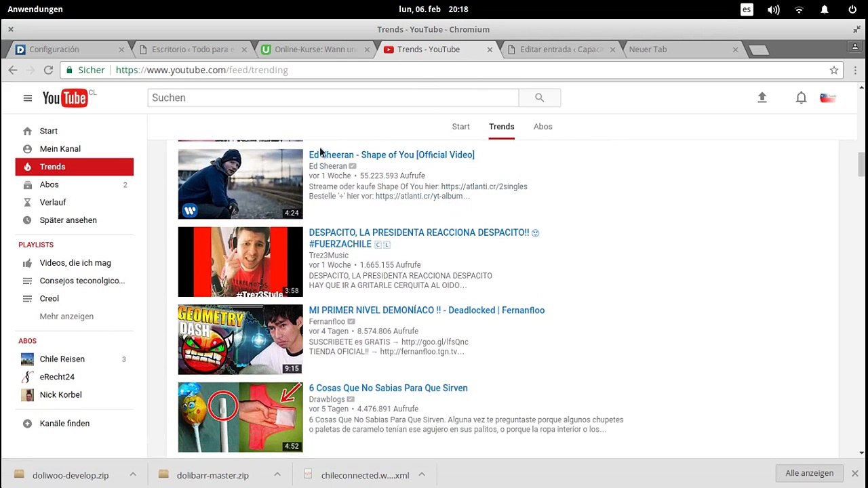This screenshot has width=868, height=488.
Task: Open lollipop video thumbnail
Action: tap(240, 417)
